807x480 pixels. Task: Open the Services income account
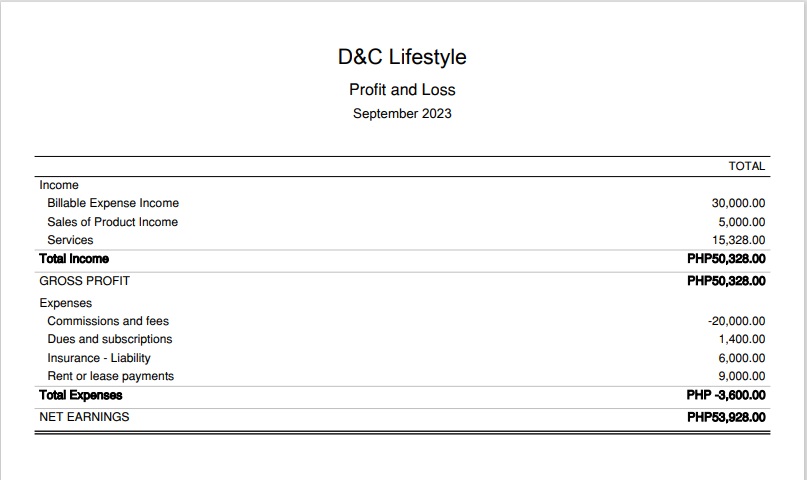[70, 240]
